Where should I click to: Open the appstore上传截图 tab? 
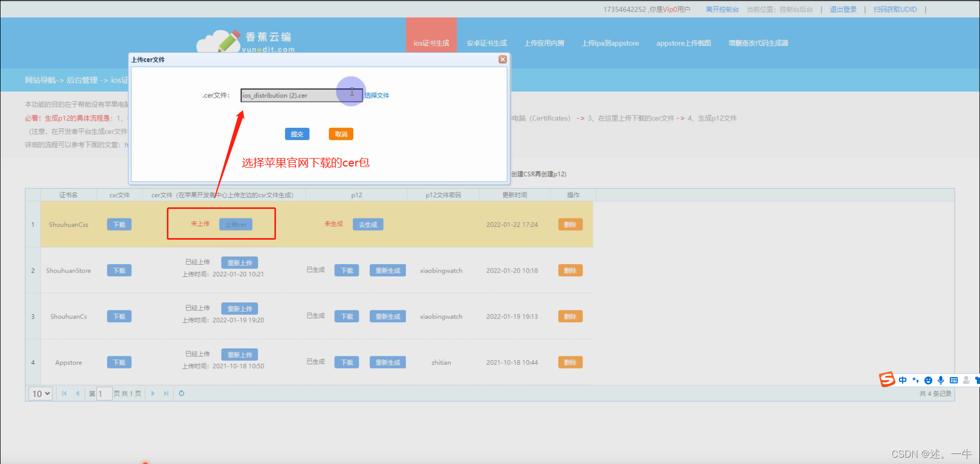click(683, 43)
